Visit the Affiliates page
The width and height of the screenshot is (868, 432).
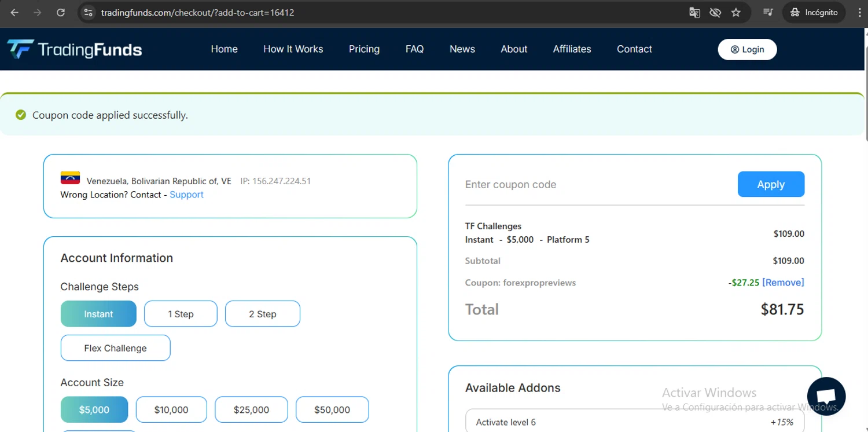(x=572, y=49)
